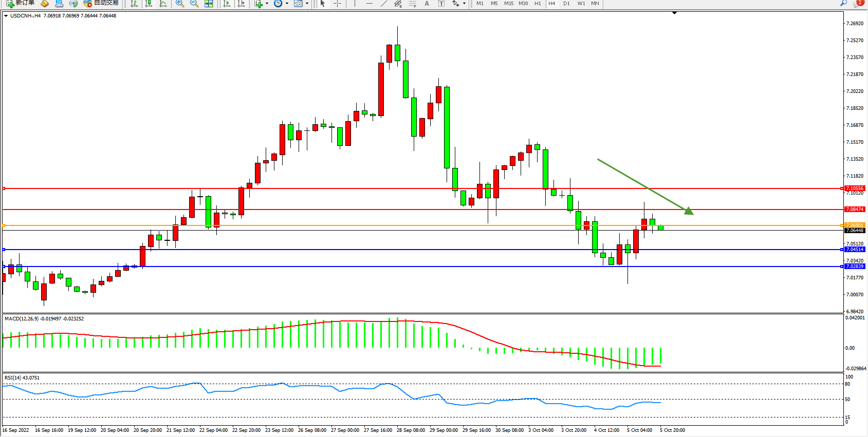Zoom out on the chart
Viewport: 868px width, 437px height.
(x=194, y=4)
